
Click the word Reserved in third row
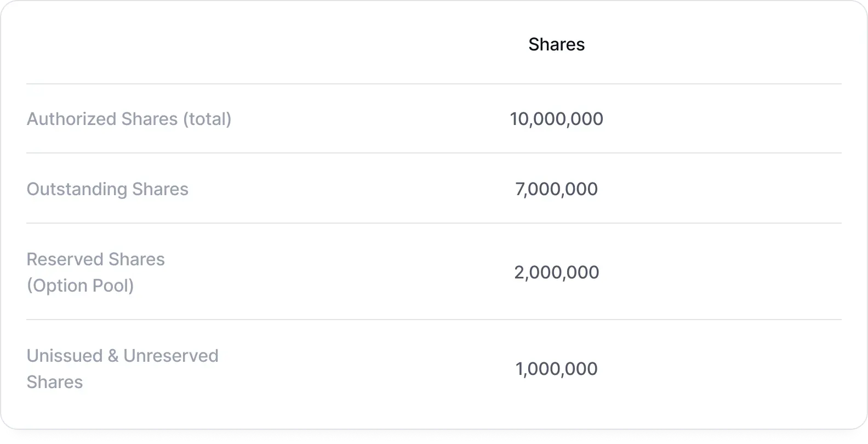[x=66, y=259]
